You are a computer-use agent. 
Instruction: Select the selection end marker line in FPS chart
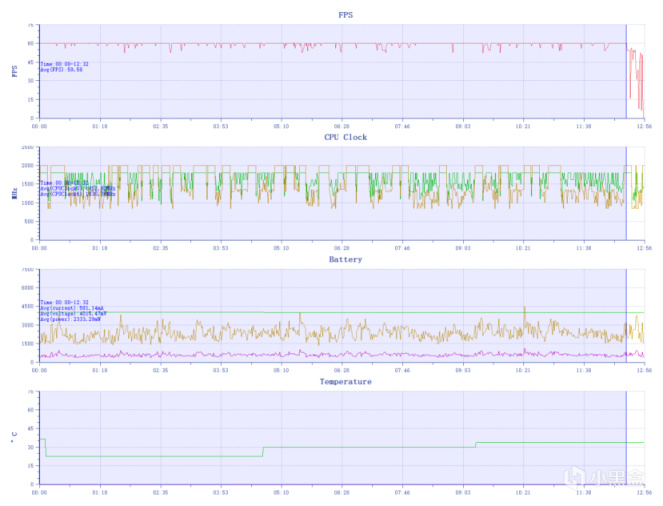point(626,71)
